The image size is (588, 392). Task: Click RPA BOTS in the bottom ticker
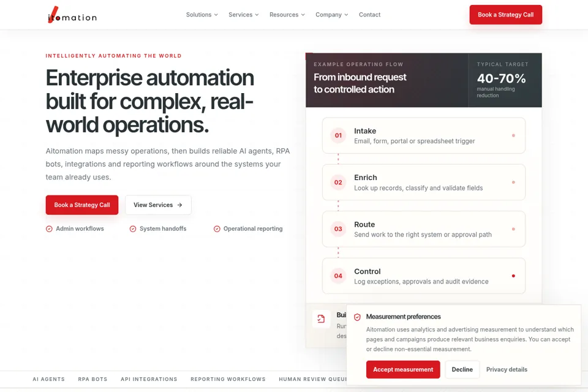[x=92, y=379]
